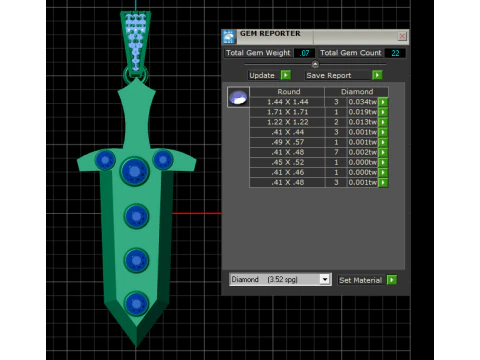Select the 1.44 X 1.44 size cell

[x=287, y=102]
